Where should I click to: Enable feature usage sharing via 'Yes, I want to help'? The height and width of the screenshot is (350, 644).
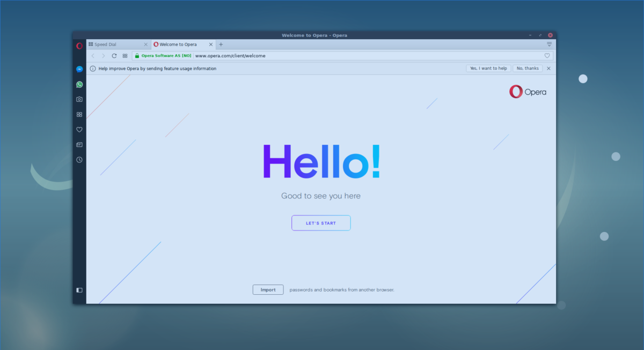click(x=488, y=68)
